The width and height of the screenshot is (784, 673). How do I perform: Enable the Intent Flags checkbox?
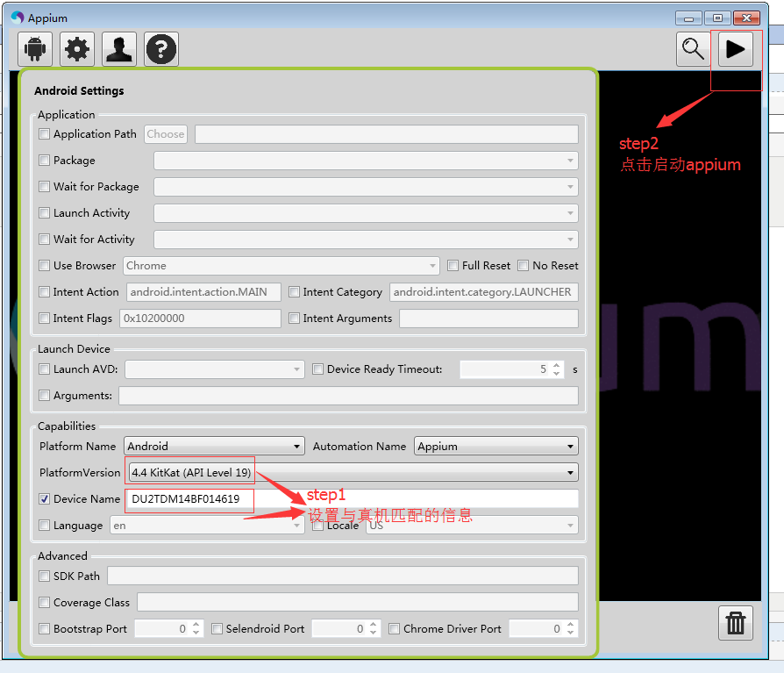(x=45, y=319)
